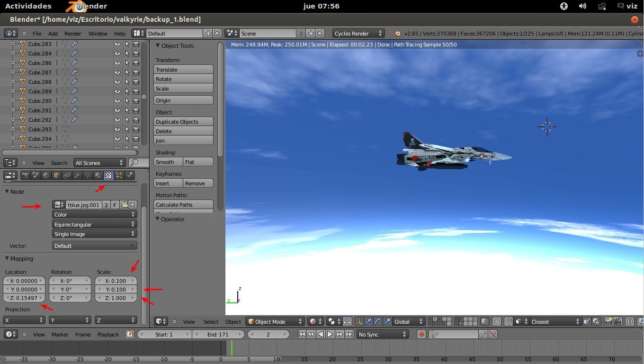Screen dimensions: 644x364
Task: Click the mesh data icon on Cube.293 row
Action: pyautogui.click(x=65, y=129)
